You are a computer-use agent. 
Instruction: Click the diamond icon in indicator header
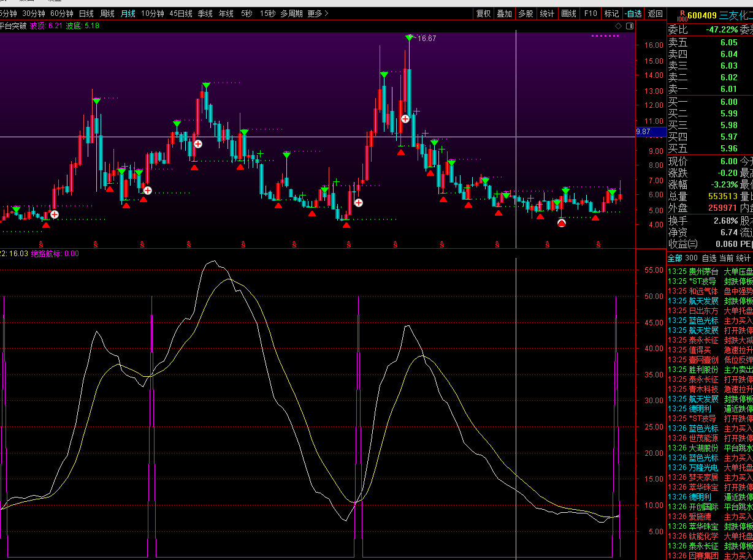619,26
